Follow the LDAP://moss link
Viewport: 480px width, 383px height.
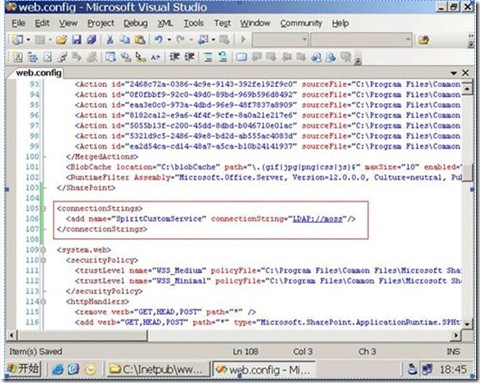point(318,219)
